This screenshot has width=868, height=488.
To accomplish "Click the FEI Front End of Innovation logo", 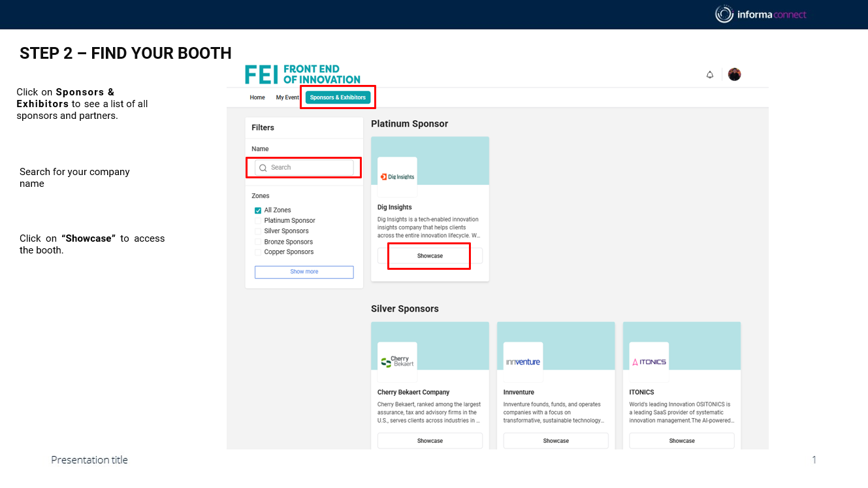I will 302,74.
